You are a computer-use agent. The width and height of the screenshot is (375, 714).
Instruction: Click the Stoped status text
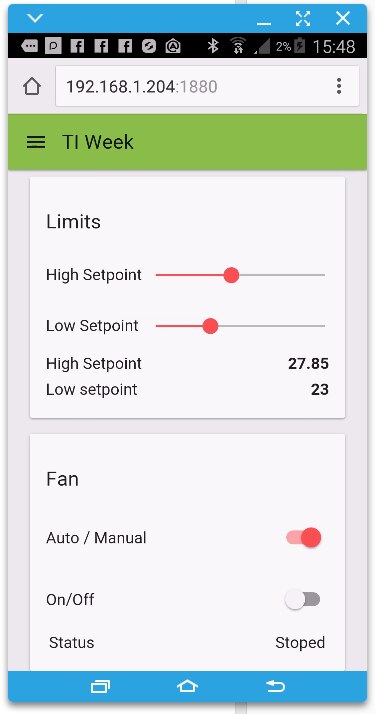[300, 643]
